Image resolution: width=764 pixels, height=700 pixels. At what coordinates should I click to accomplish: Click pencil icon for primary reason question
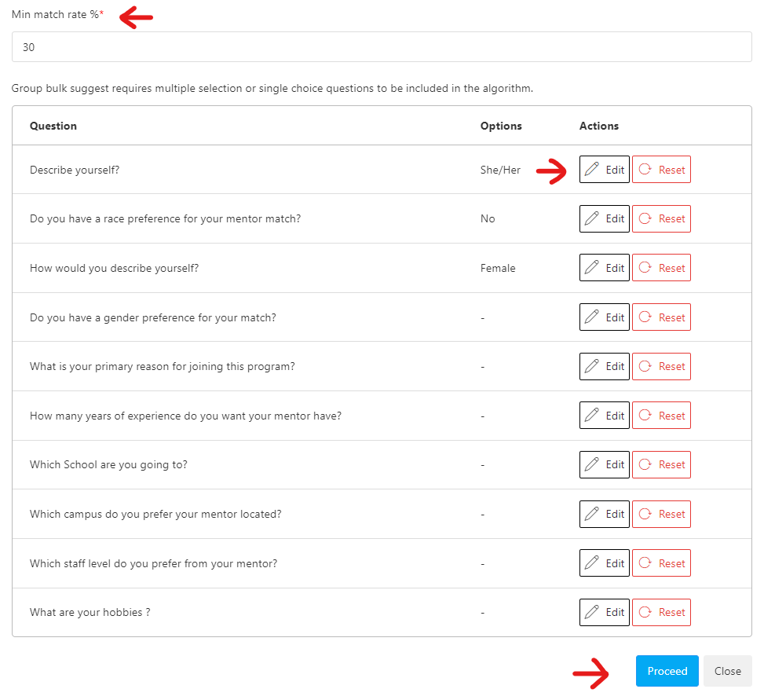coord(591,367)
